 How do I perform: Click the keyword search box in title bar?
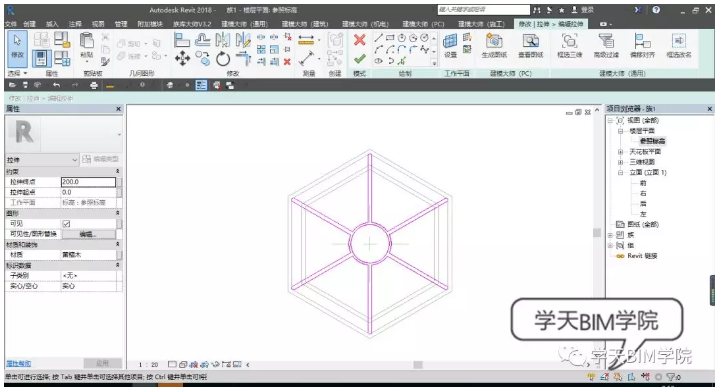pyautogui.click(x=483, y=10)
